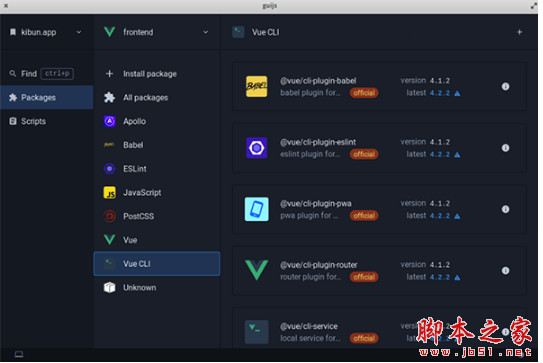The width and height of the screenshot is (543, 363).
Task: Click latest 4.2.2 for cli-plugin-pwa
Action: coord(440,216)
